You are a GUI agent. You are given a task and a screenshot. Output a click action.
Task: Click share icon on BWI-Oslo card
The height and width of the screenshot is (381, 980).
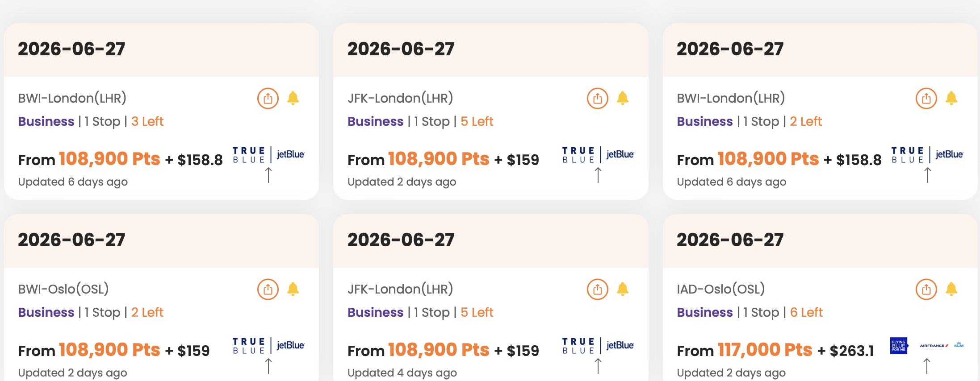268,289
